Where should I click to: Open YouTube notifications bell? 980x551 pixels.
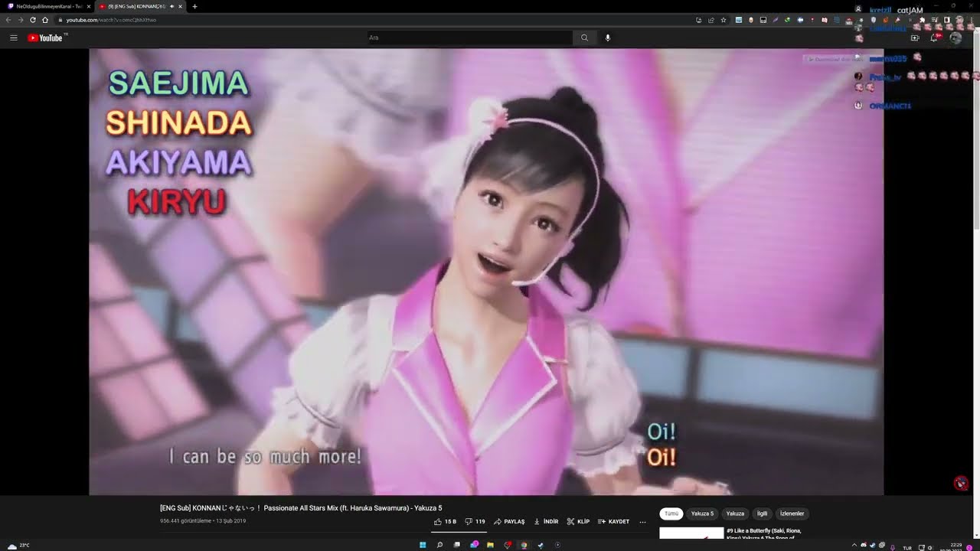934,37
